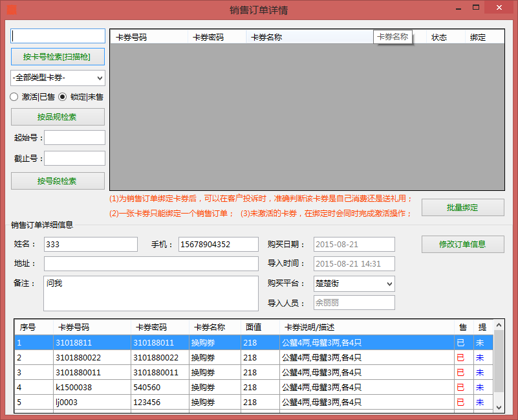Click scroll down arrow of lower table

pos(499,408)
